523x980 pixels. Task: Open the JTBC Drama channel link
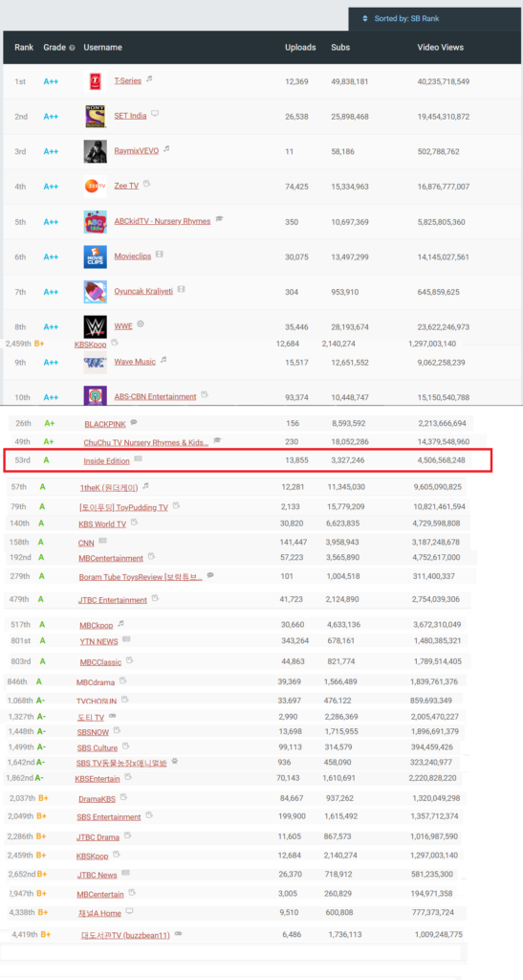point(98,837)
